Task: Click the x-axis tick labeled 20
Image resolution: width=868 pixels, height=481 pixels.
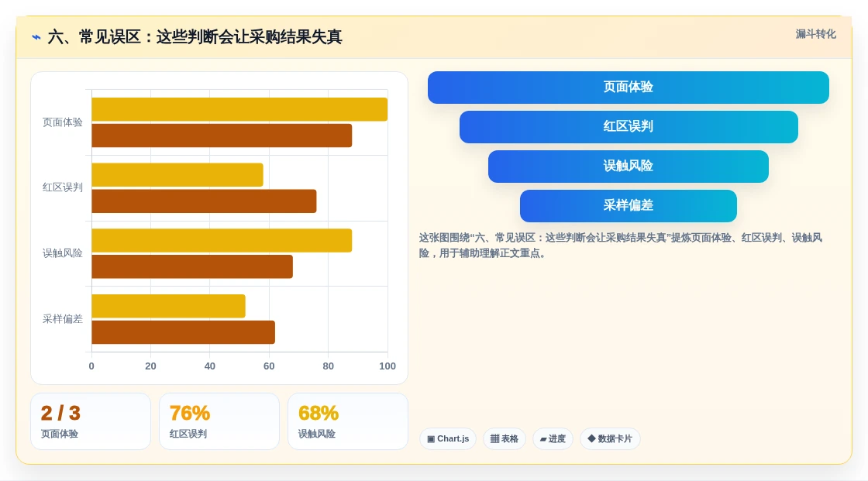Action: click(x=150, y=366)
